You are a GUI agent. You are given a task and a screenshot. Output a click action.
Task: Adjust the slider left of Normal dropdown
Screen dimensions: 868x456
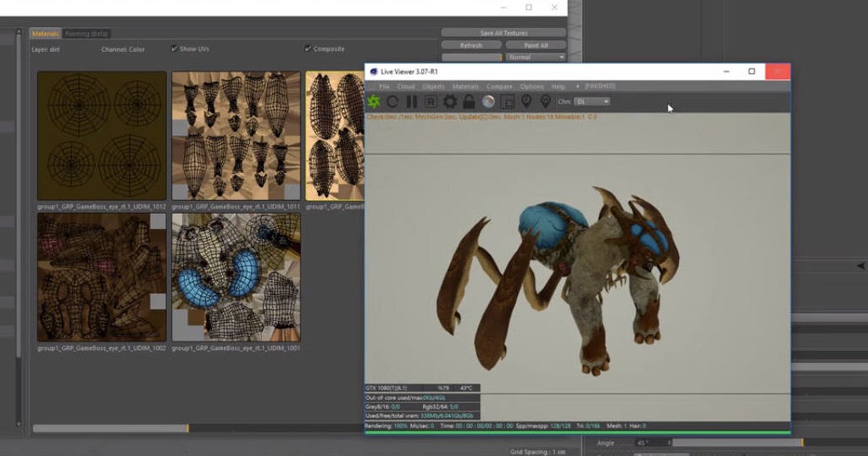coord(471,58)
